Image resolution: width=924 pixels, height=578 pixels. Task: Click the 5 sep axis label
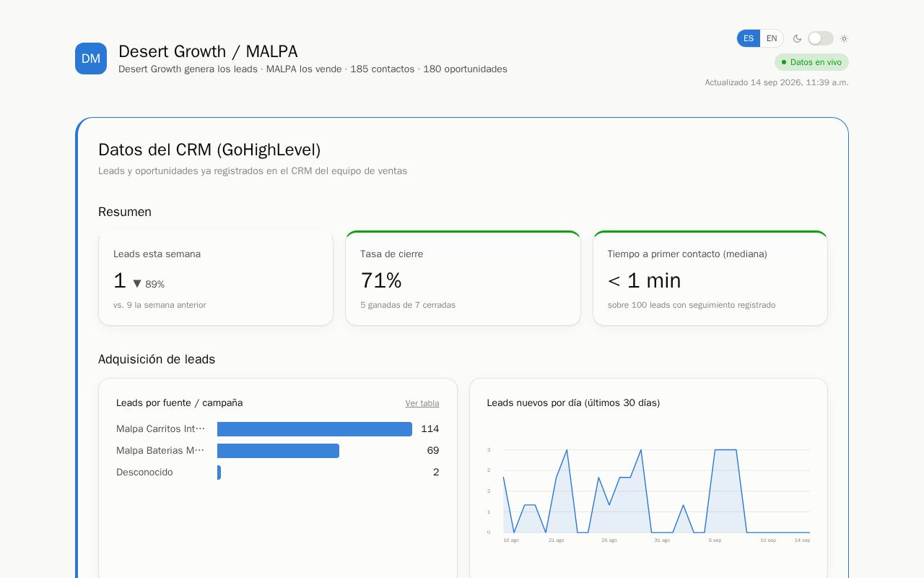715,540
